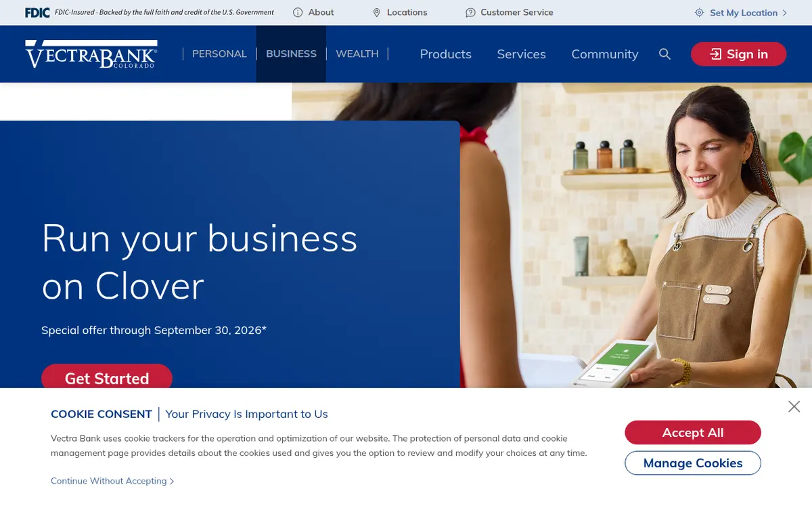Switch to the Personal tab
Viewport: 812px width, 508px height.
click(x=219, y=54)
